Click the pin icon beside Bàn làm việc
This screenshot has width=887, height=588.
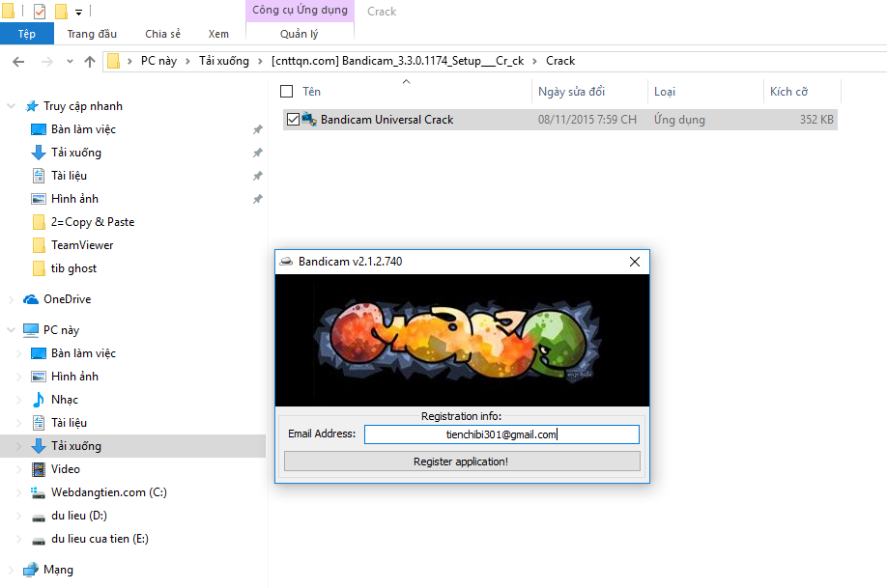(257, 129)
